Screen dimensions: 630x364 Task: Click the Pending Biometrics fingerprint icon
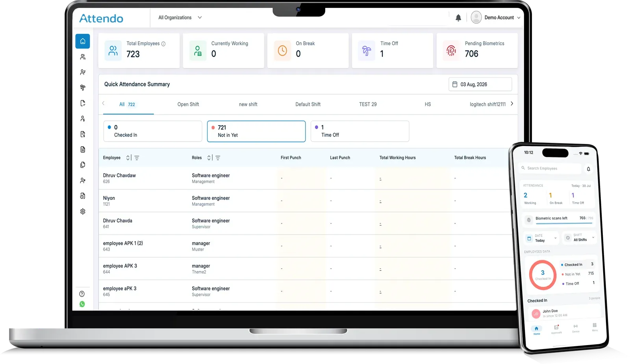(451, 51)
